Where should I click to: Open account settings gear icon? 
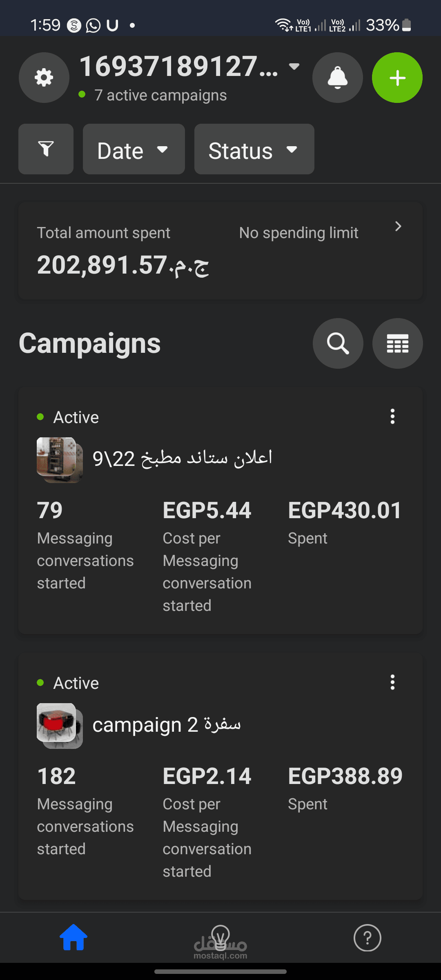coord(44,78)
